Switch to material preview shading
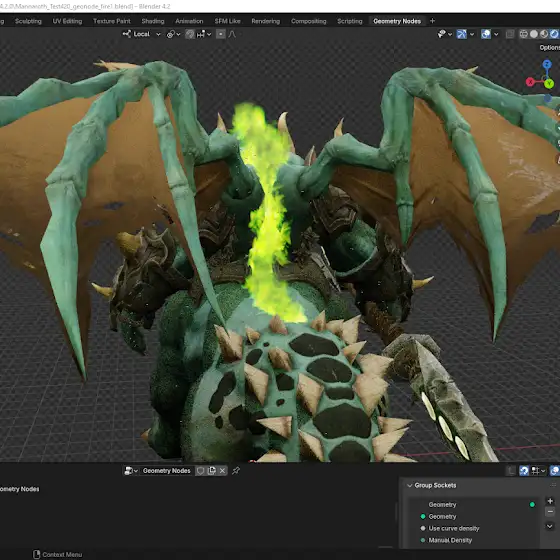The width and height of the screenshot is (560, 560). (544, 34)
